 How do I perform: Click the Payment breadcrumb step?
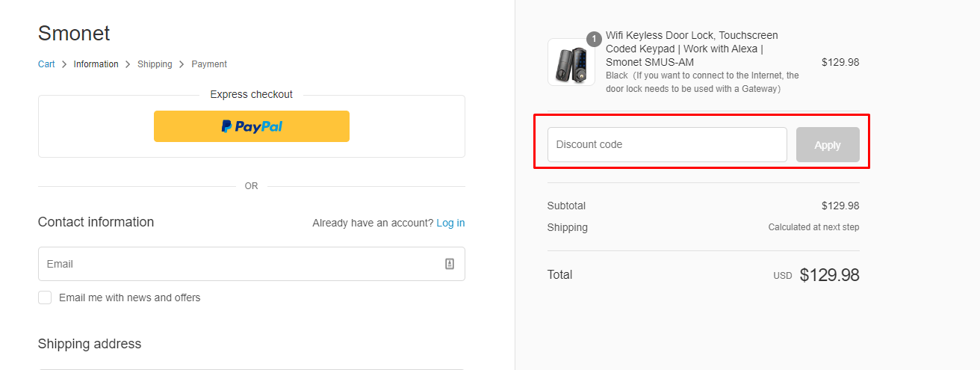[x=209, y=64]
